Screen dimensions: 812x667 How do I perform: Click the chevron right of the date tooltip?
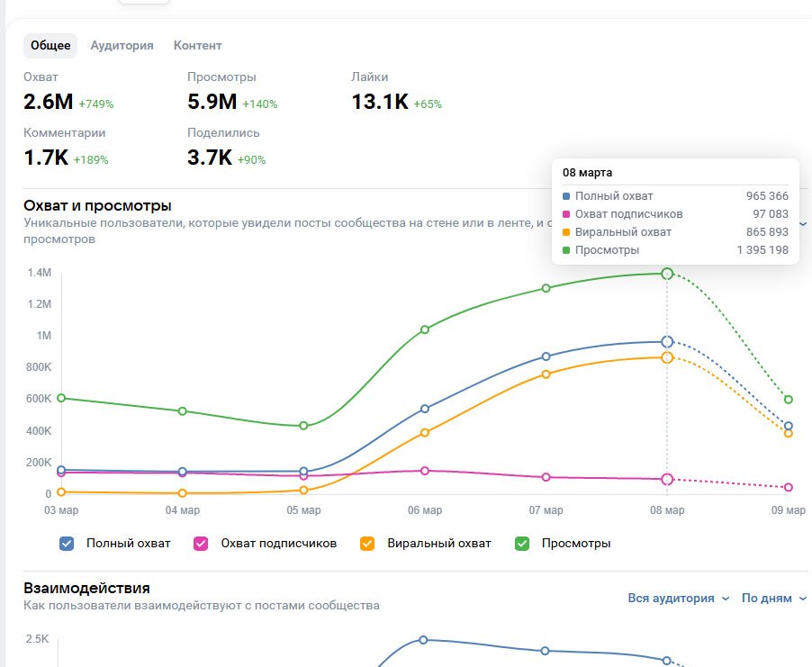coord(803,223)
